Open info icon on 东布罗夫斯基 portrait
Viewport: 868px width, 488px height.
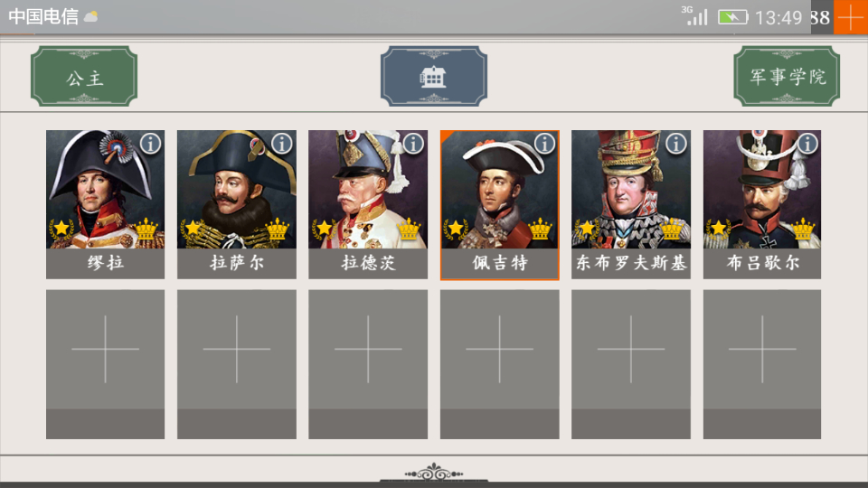click(x=676, y=144)
